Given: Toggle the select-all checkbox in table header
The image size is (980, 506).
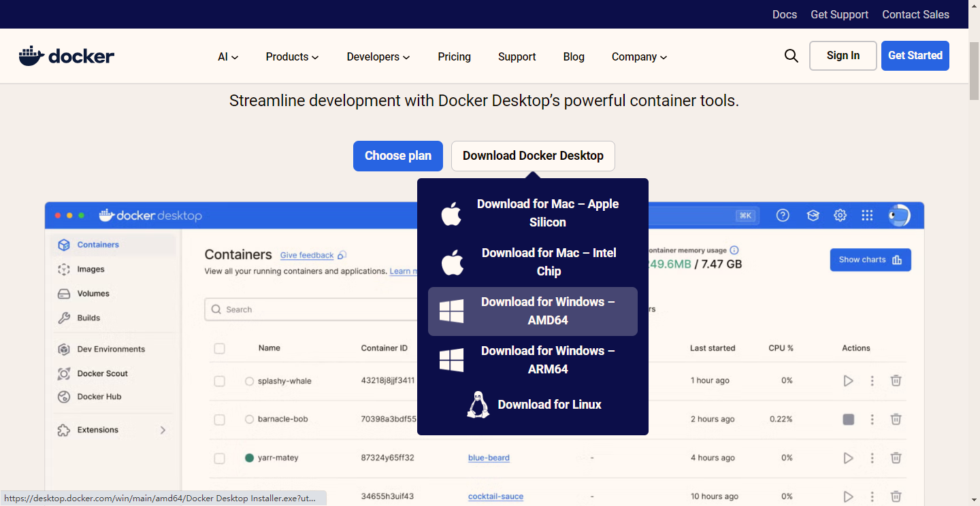Looking at the screenshot, I should pyautogui.click(x=219, y=348).
